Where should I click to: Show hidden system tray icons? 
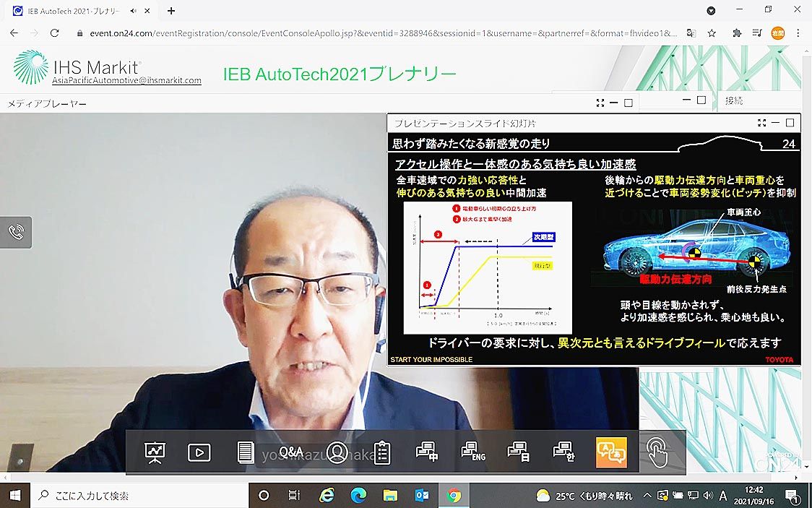[x=647, y=496]
